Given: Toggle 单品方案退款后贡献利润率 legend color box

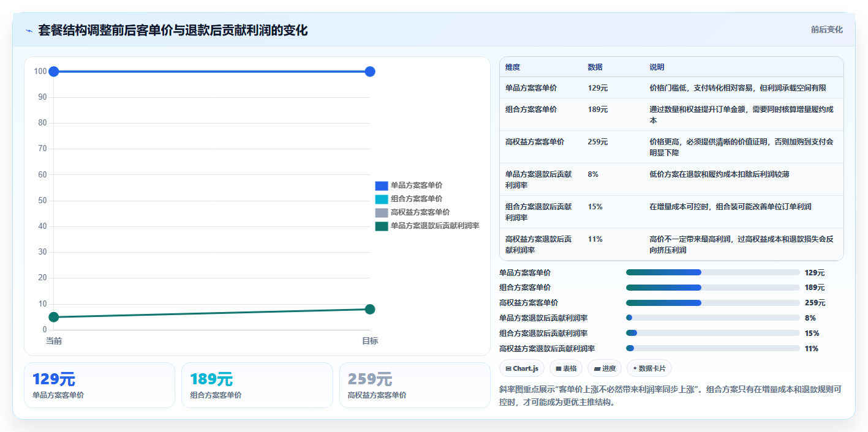Looking at the screenshot, I should pyautogui.click(x=382, y=226).
